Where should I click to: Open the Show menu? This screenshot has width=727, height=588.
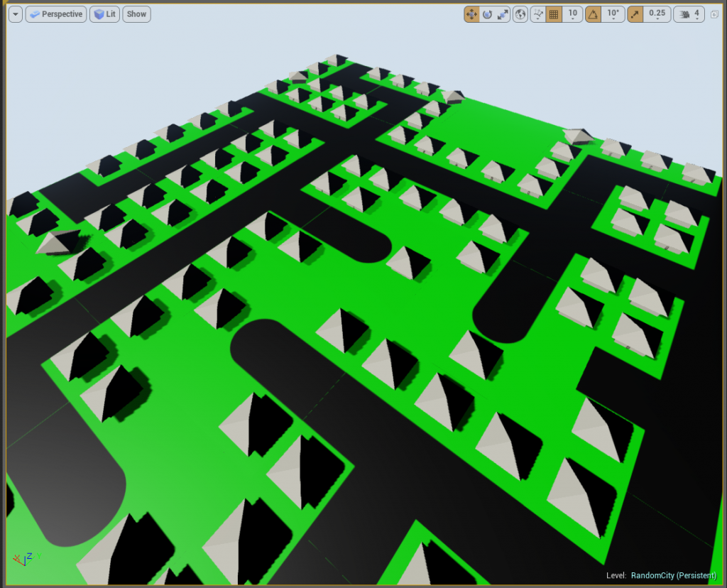click(x=136, y=13)
